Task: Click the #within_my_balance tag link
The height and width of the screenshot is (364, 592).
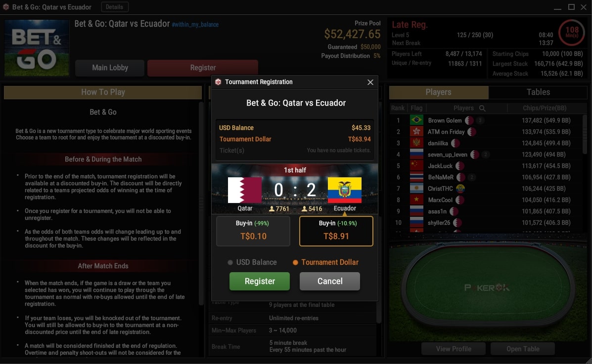Action: [195, 25]
